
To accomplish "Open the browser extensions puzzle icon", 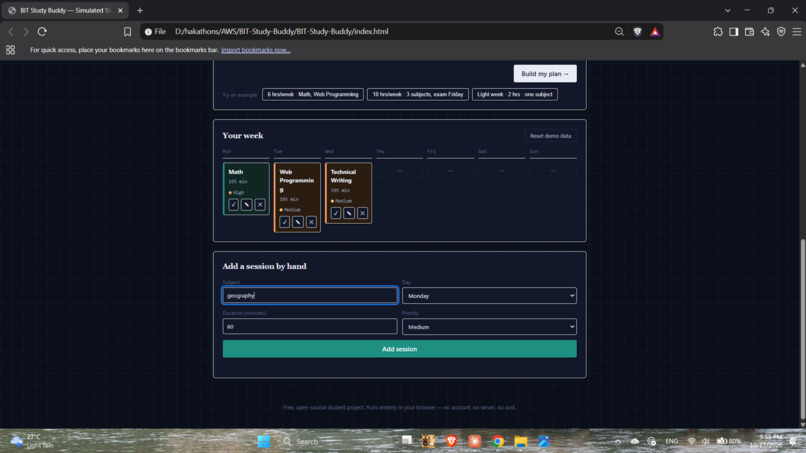I will coord(718,31).
